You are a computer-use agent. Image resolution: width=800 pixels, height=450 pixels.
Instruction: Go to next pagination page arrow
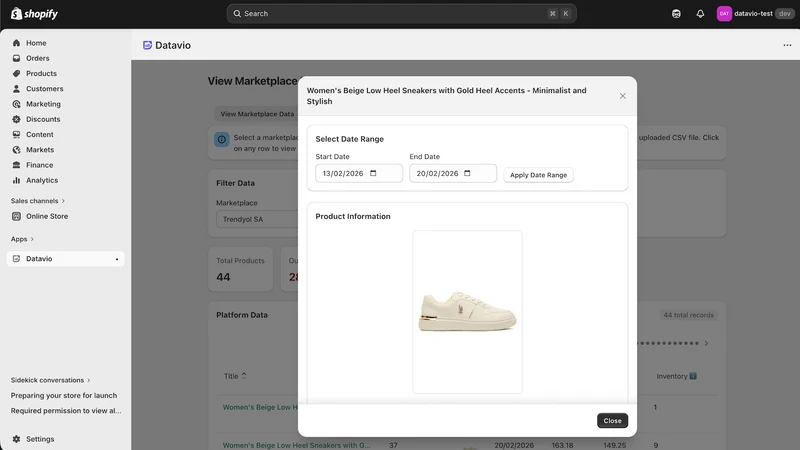click(x=706, y=343)
